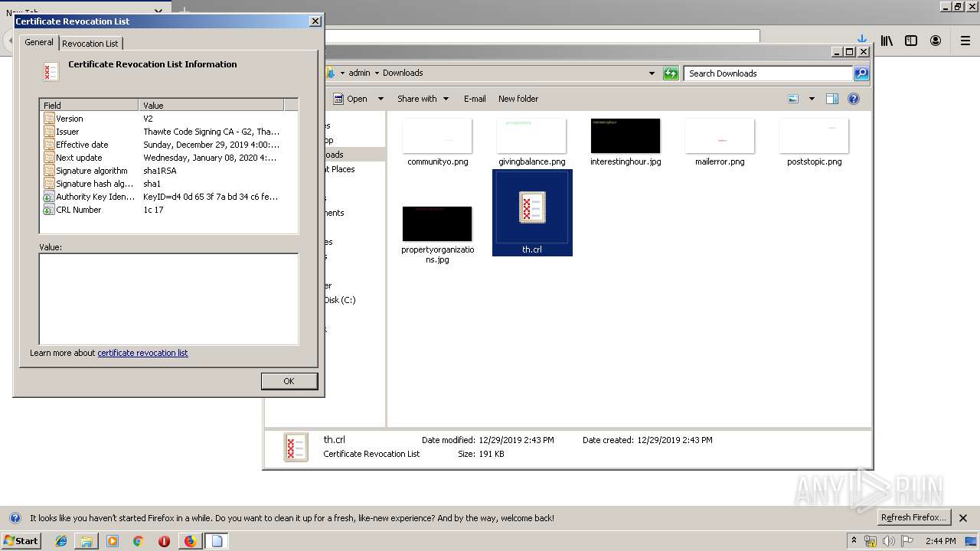Select the General tab
The width and height of the screenshot is (980, 551).
(x=38, y=42)
